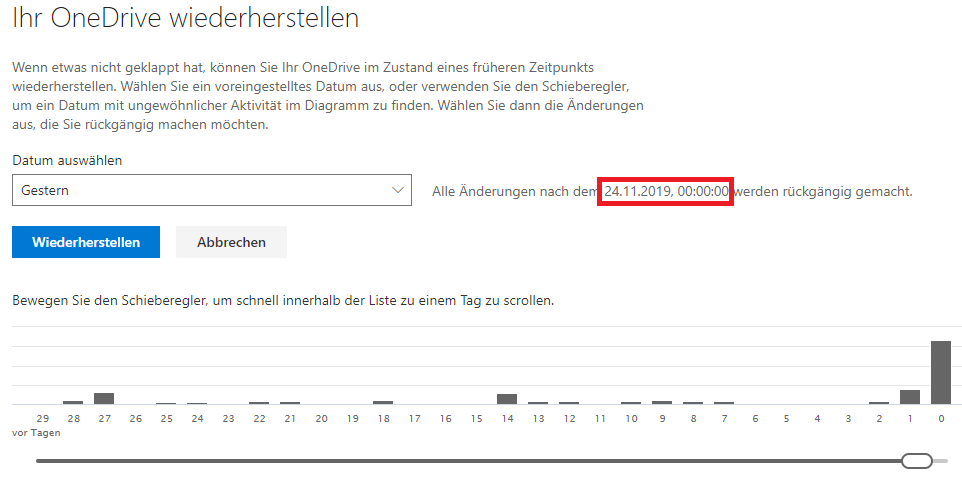Click the axis label 3 on the chart
The image size is (962, 492).
848,418
